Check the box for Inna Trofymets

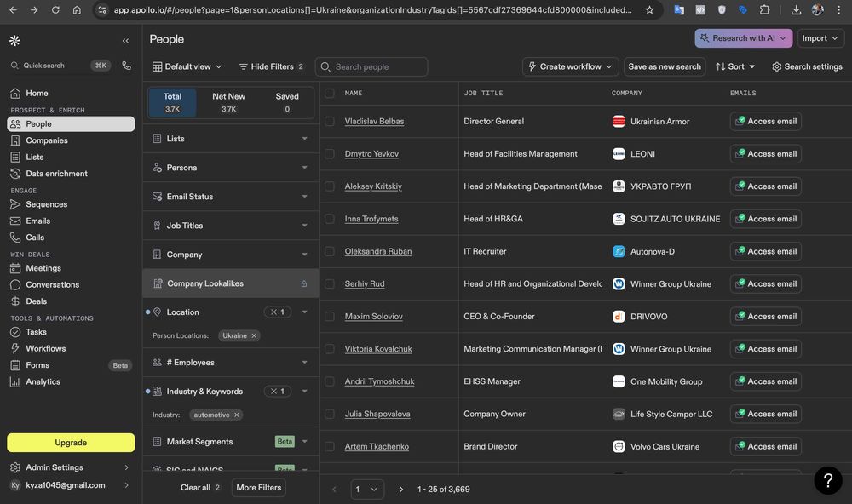329,219
